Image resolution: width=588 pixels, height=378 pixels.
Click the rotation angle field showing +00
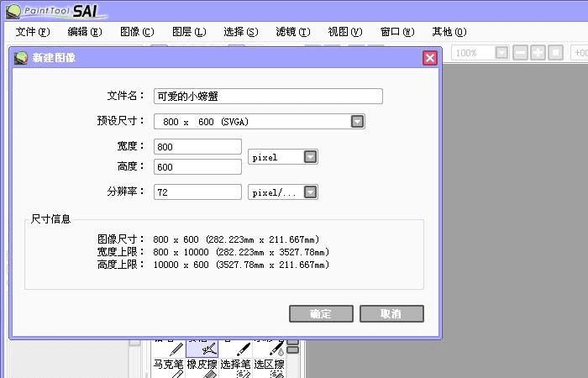(x=580, y=53)
